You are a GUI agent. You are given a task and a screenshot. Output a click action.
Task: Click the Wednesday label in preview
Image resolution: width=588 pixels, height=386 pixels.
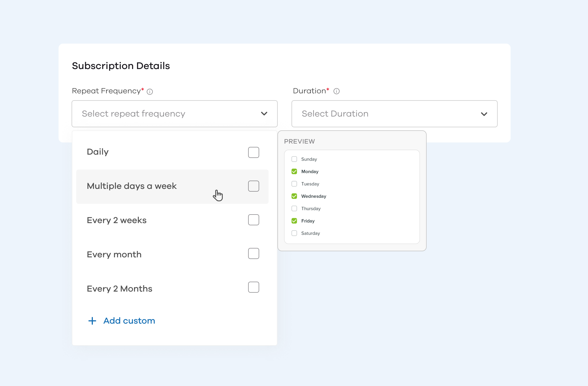pyautogui.click(x=314, y=196)
